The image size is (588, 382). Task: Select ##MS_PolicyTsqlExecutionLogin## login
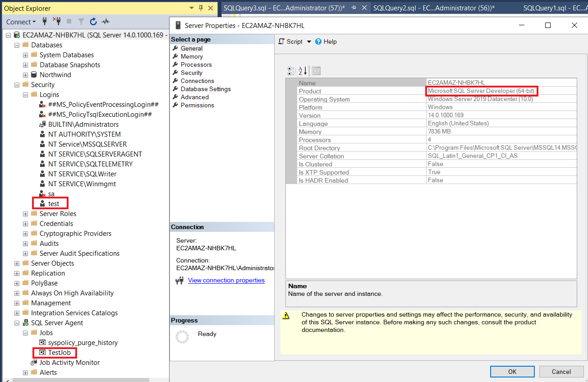coord(100,115)
